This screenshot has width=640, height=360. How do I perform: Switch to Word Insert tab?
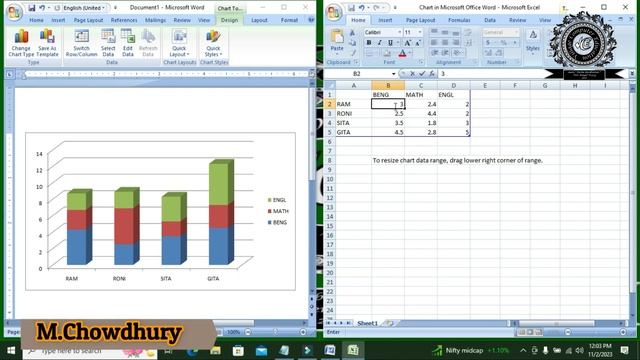point(58,20)
